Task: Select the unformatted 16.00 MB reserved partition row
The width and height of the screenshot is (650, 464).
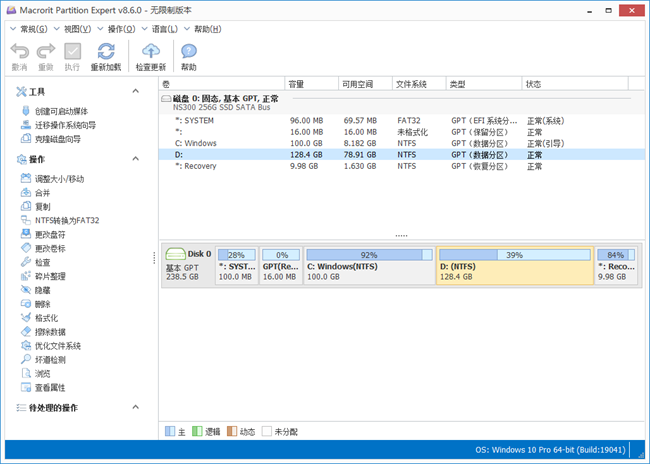Action: (x=401, y=132)
